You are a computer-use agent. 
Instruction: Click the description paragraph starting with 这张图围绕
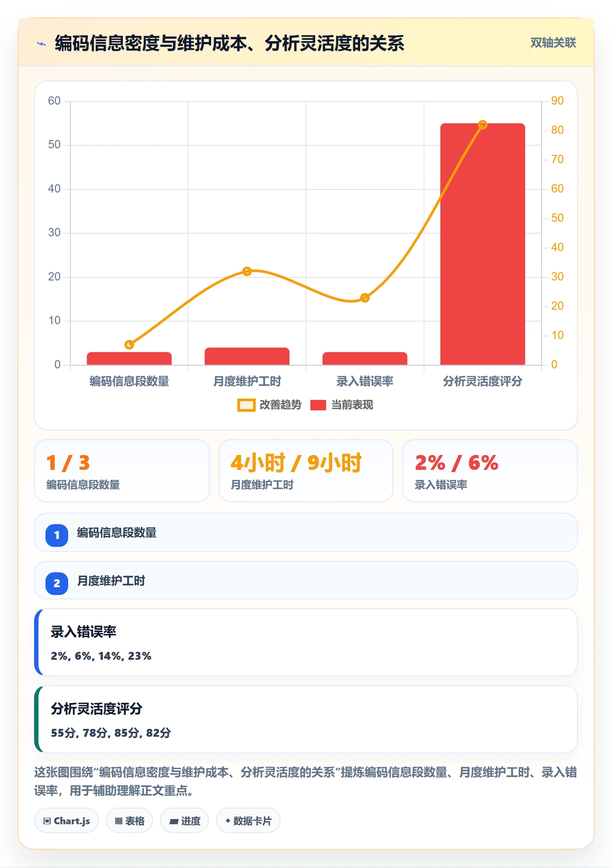(x=306, y=781)
